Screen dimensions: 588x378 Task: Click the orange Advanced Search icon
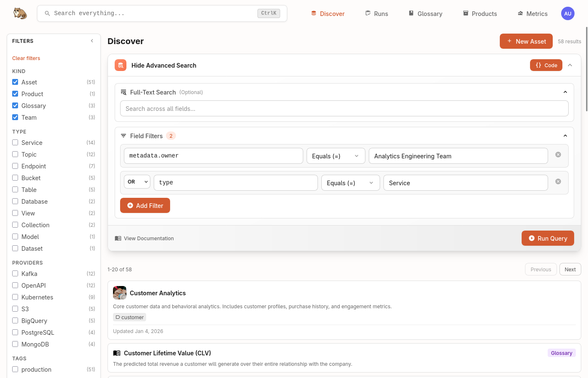tap(121, 65)
